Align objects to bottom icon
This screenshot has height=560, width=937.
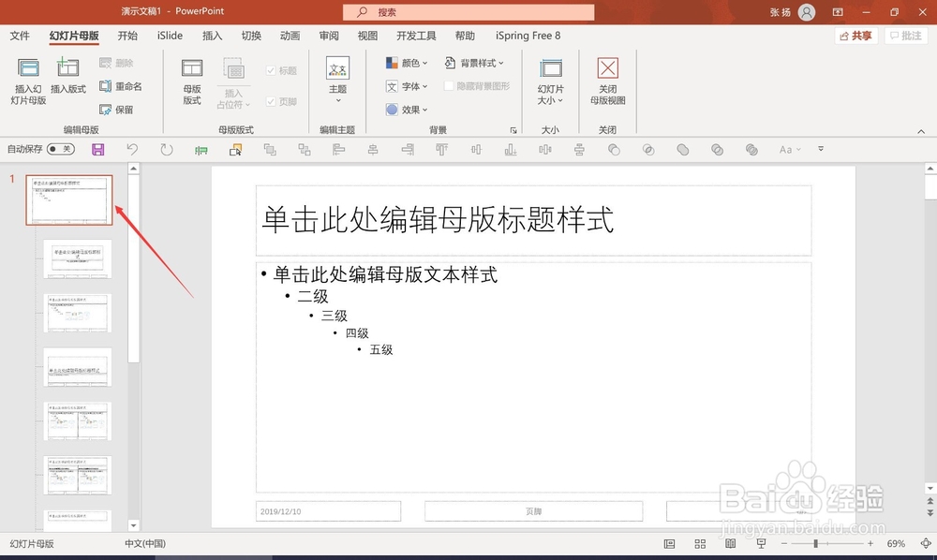coord(511,150)
